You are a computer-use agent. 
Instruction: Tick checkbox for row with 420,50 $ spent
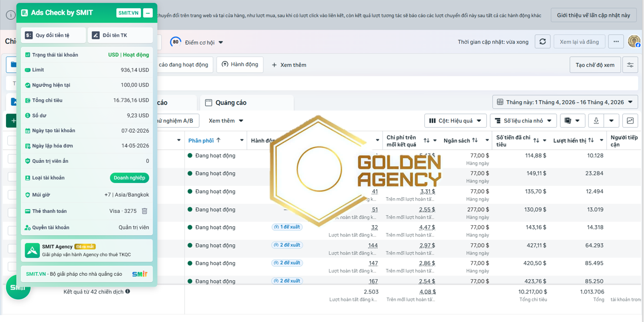(x=12, y=266)
